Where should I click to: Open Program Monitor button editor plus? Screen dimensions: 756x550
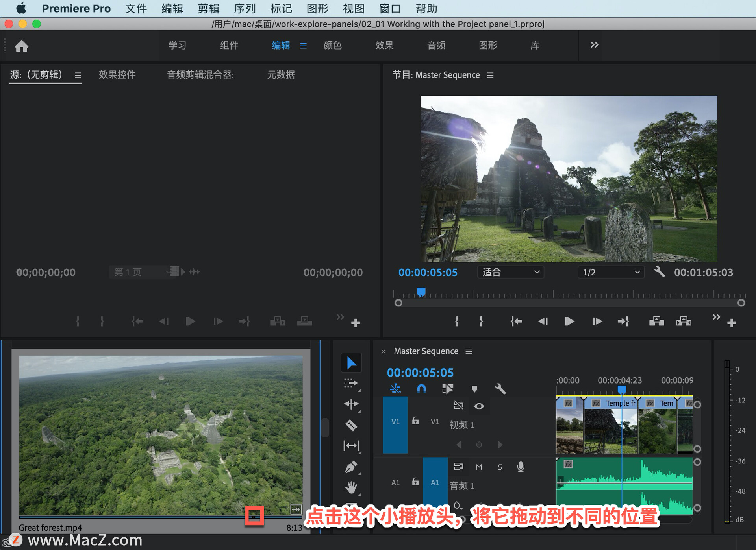point(732,323)
